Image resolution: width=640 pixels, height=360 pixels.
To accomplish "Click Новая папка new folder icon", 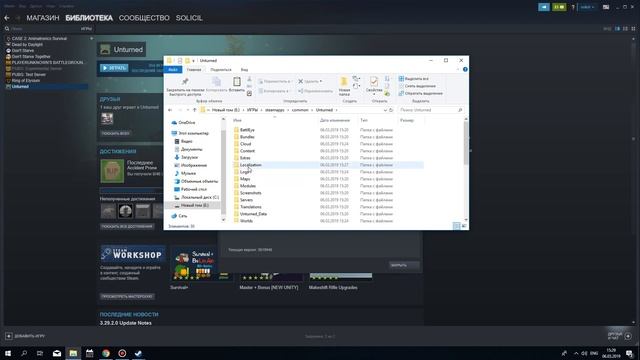I will 344,82.
